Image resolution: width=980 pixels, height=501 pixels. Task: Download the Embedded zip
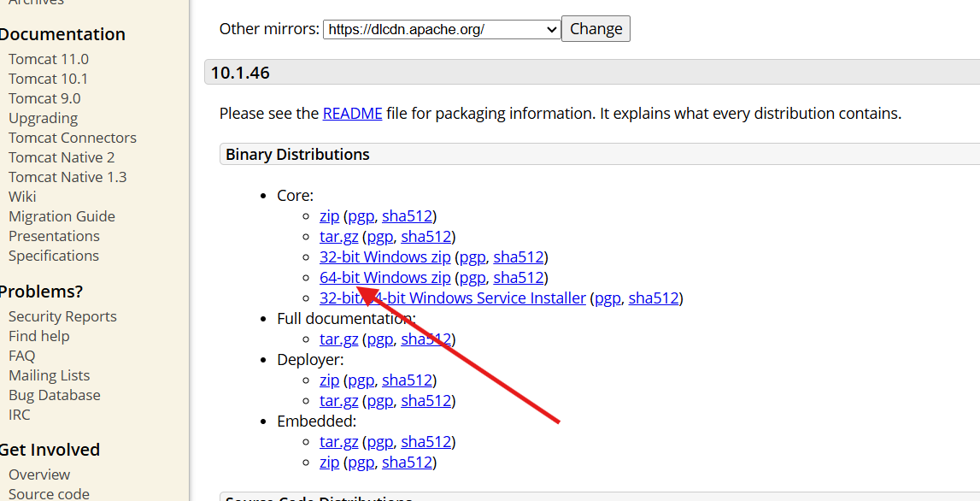coord(330,463)
